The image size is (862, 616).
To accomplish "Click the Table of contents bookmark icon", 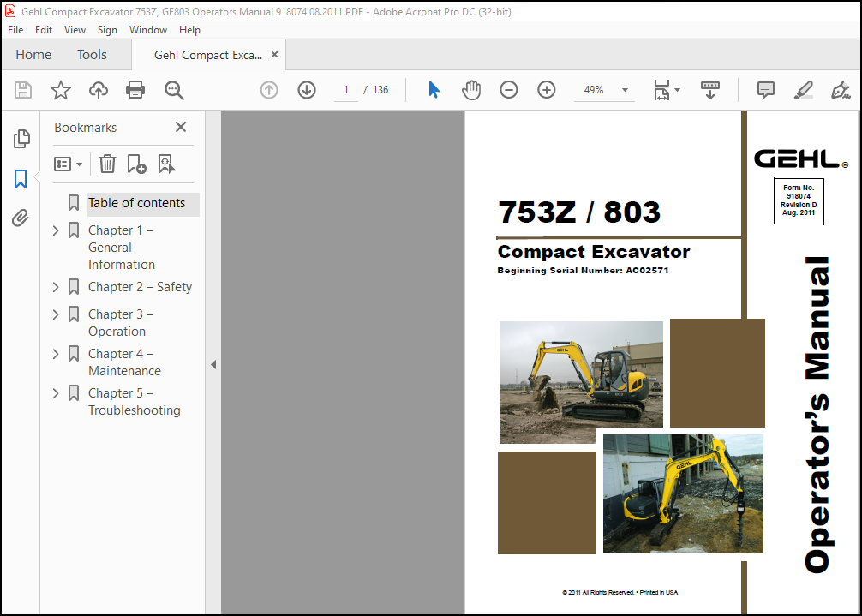I will [73, 203].
